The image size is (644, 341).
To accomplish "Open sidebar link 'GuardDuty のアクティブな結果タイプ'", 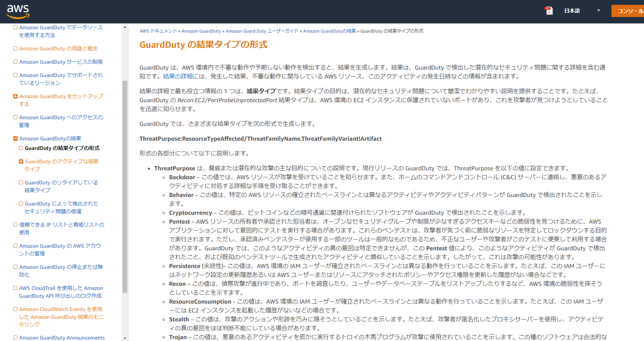I will [x=61, y=165].
